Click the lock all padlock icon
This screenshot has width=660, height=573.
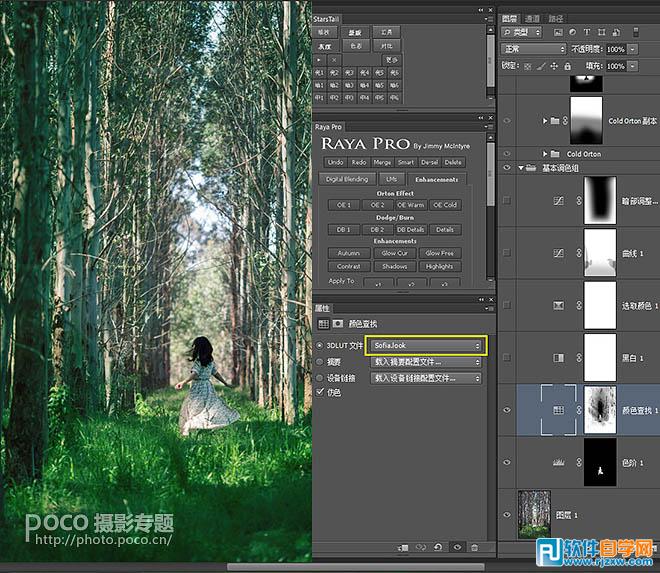(567, 66)
